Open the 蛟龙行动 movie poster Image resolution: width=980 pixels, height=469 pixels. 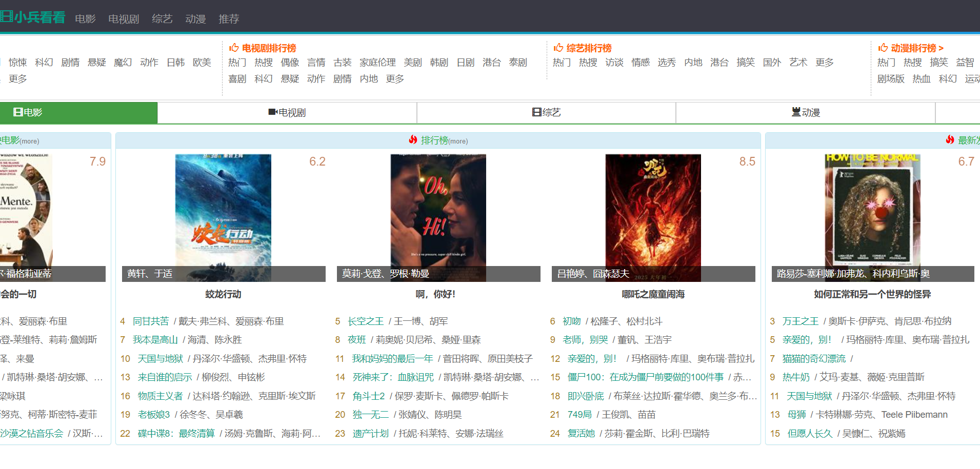[x=223, y=217]
